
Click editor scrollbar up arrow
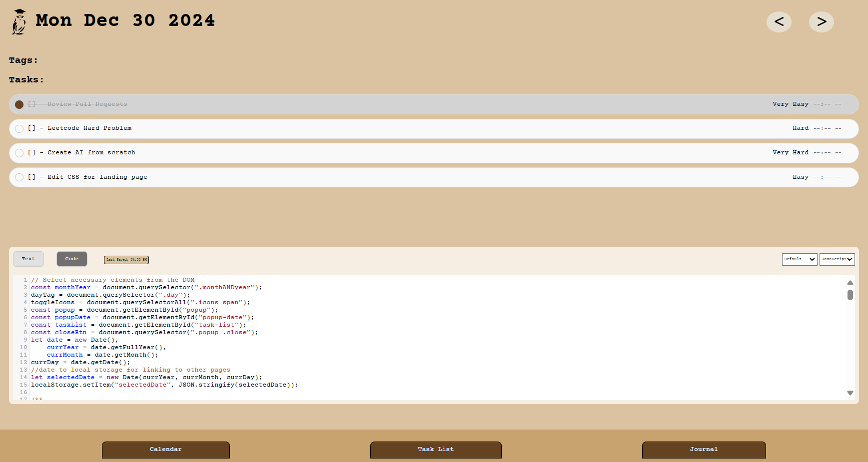(x=850, y=283)
